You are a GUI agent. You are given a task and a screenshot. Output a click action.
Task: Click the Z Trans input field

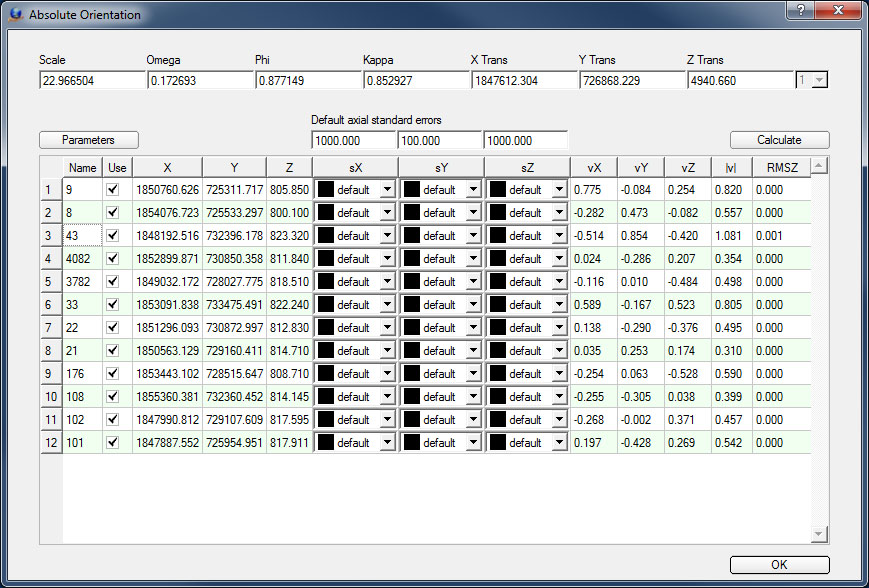tap(740, 80)
